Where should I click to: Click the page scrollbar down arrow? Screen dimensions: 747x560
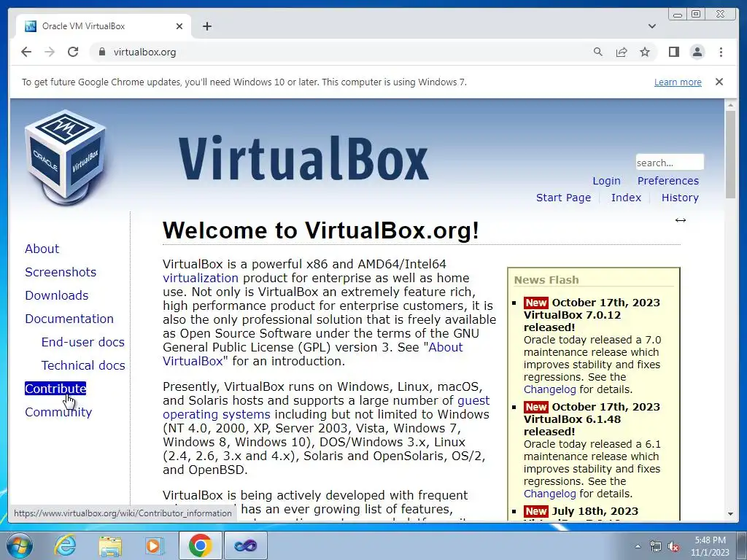tap(730, 514)
